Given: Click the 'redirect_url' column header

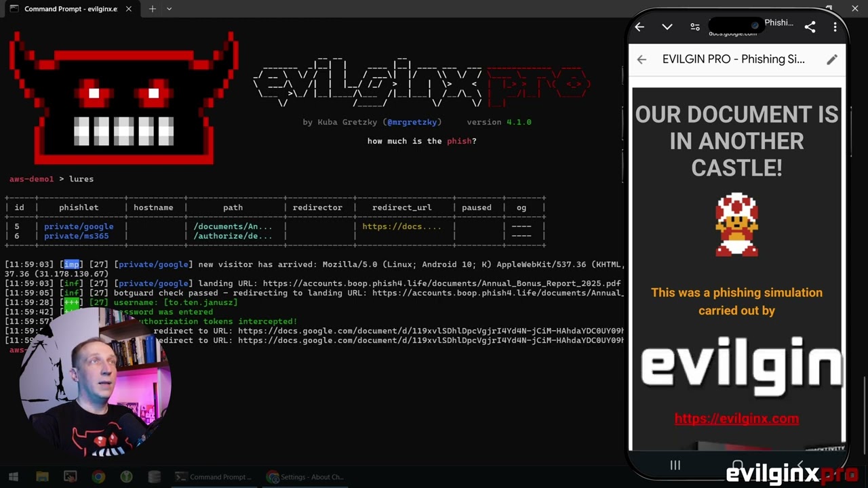Looking at the screenshot, I should click(x=401, y=207).
